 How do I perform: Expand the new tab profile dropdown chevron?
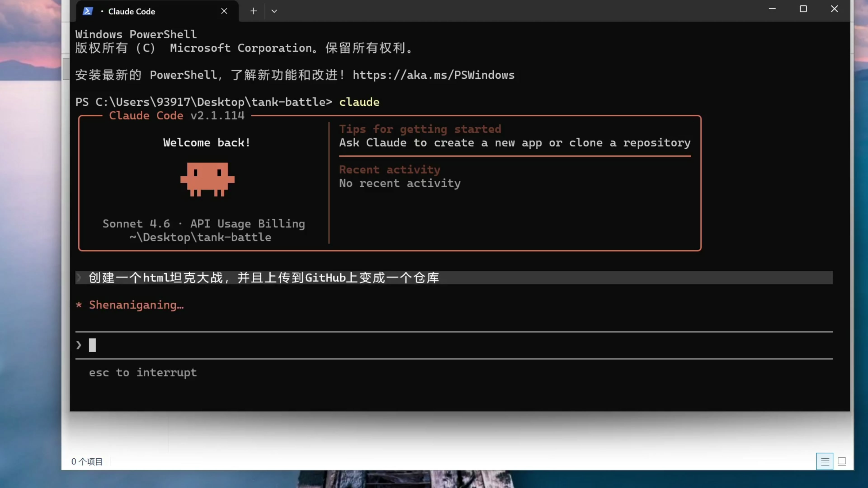coord(274,11)
